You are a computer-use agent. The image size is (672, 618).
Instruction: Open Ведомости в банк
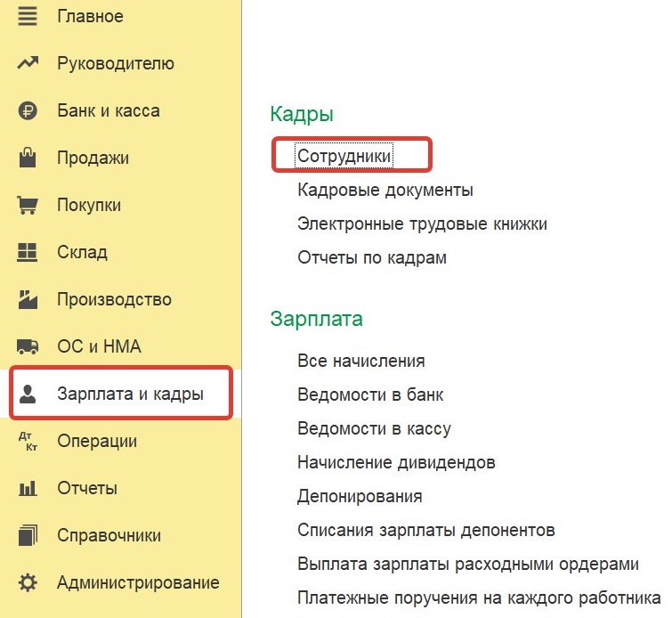coord(370,394)
